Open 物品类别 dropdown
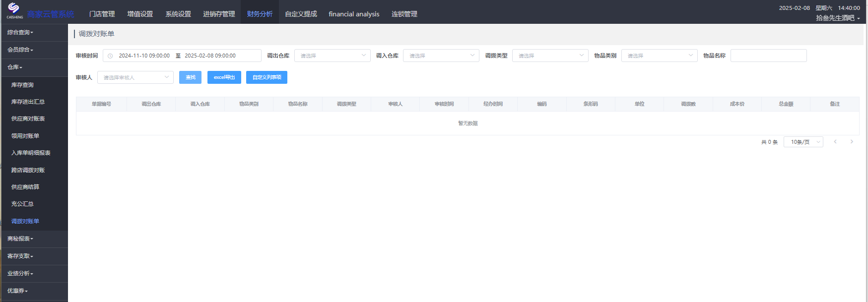The width and height of the screenshot is (868, 302). [660, 56]
